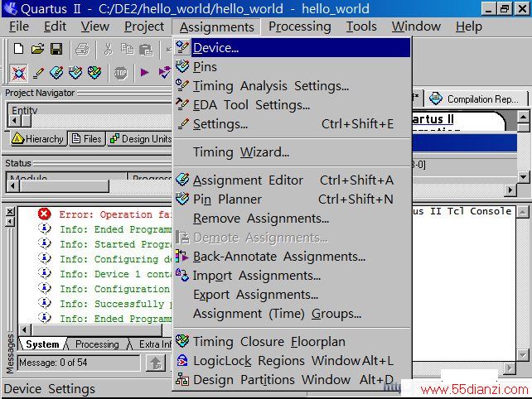Choose Pins from the Assignments menu
Screen dimensions: 532x399
pyautogui.click(x=293, y=67)
